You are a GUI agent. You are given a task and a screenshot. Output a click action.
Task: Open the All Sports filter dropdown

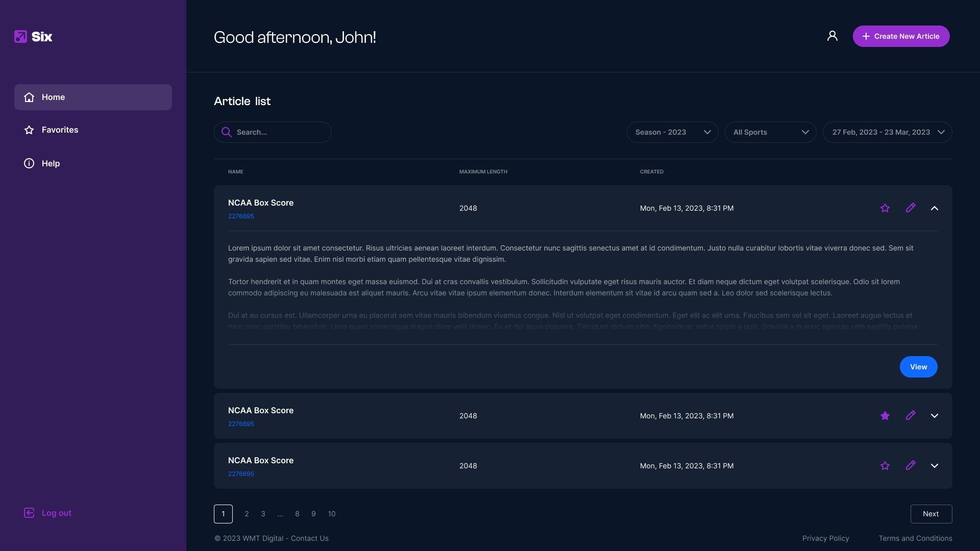[x=770, y=132]
